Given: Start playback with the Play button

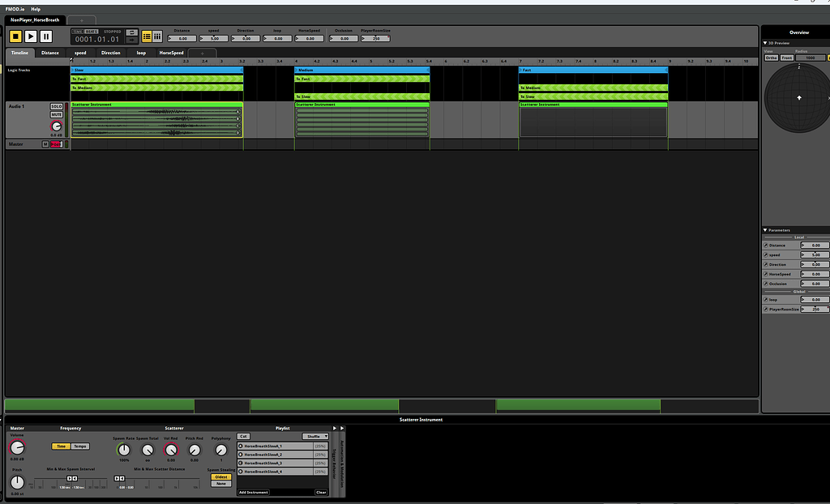Looking at the screenshot, I should coord(30,36).
